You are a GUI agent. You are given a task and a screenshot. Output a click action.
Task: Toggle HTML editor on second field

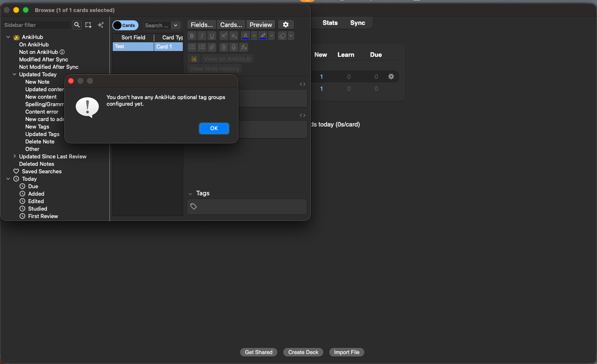[x=303, y=115]
